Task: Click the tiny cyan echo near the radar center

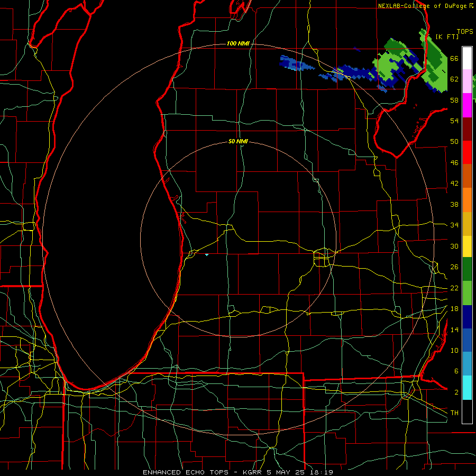Action: pos(207,254)
